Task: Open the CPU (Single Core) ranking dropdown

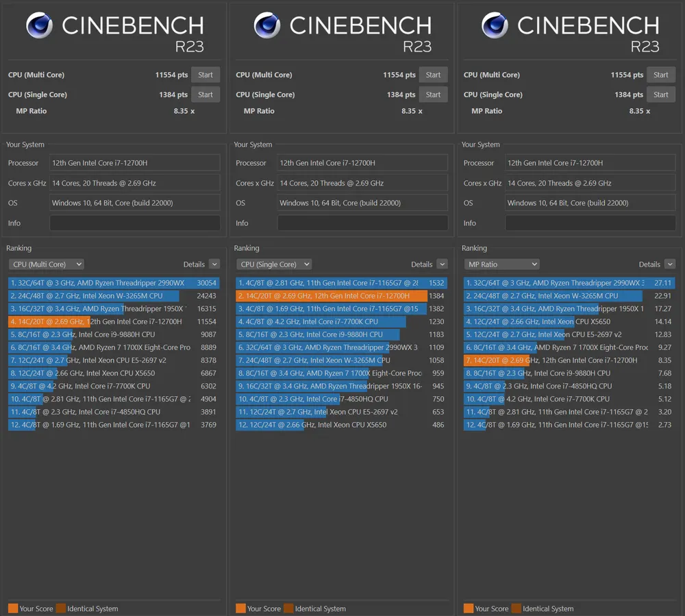Action: (x=273, y=264)
